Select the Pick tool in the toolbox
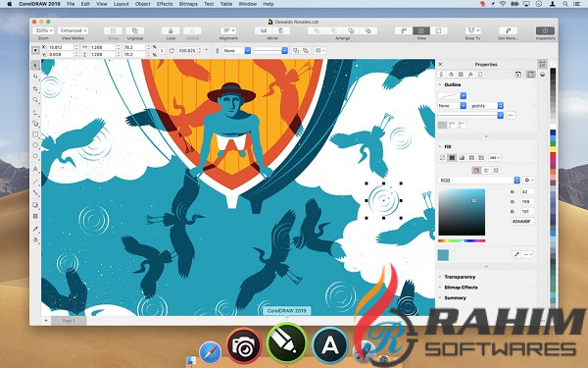Viewport: 588px width, 368px height. [35, 66]
